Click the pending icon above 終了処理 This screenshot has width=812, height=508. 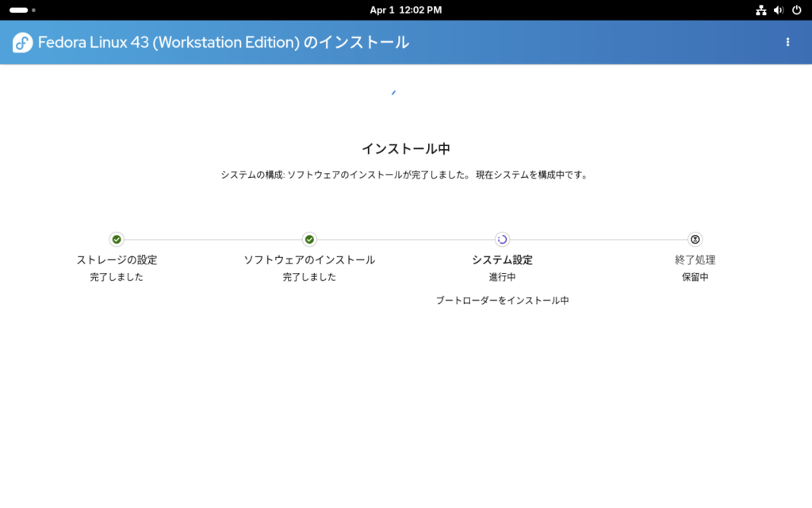pyautogui.click(x=695, y=239)
